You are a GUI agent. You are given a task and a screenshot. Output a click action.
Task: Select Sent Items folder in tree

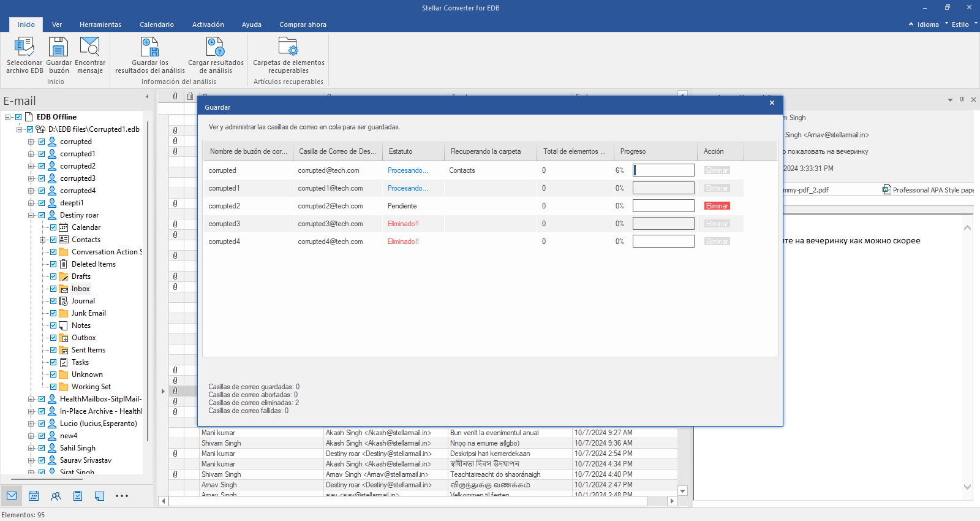pyautogui.click(x=88, y=350)
